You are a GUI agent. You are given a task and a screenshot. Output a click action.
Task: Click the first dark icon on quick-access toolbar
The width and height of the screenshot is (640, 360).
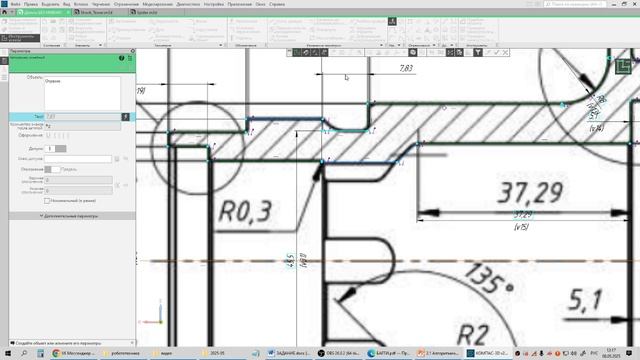point(297,52)
